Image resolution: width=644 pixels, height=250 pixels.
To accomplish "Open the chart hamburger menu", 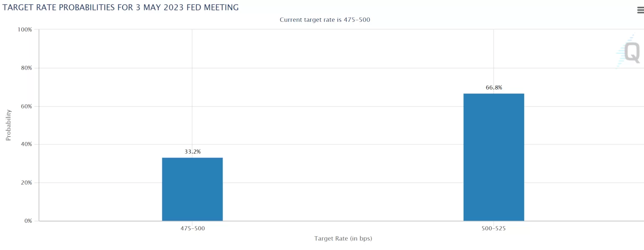I will click(x=640, y=11).
